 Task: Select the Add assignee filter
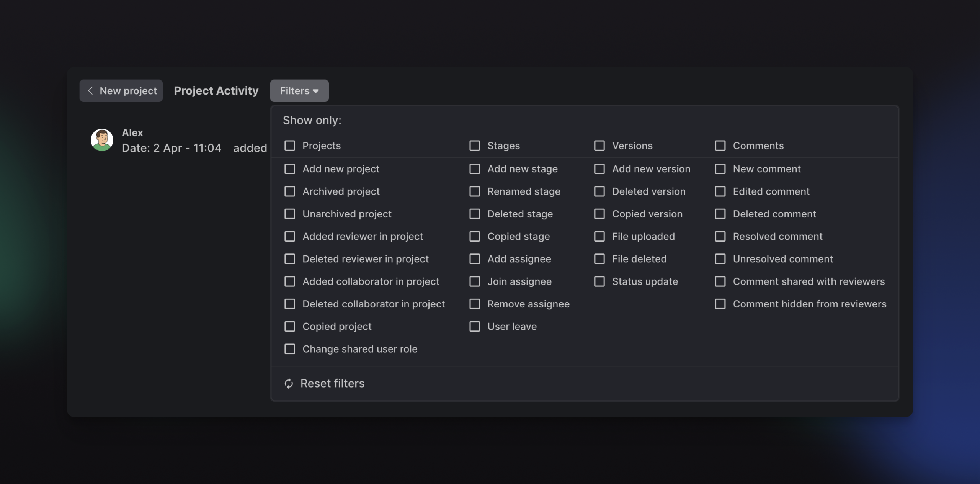point(475,259)
